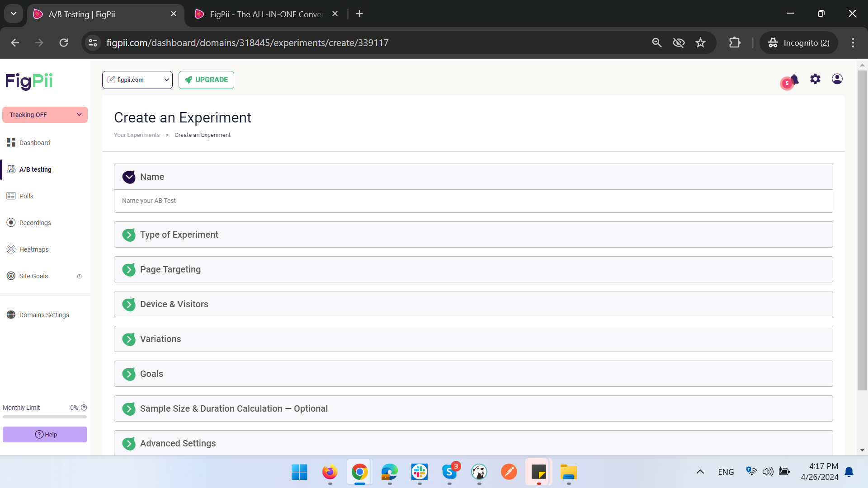Open Firefox from the Windows taskbar
Viewport: 868px width, 488px height.
pos(330,472)
